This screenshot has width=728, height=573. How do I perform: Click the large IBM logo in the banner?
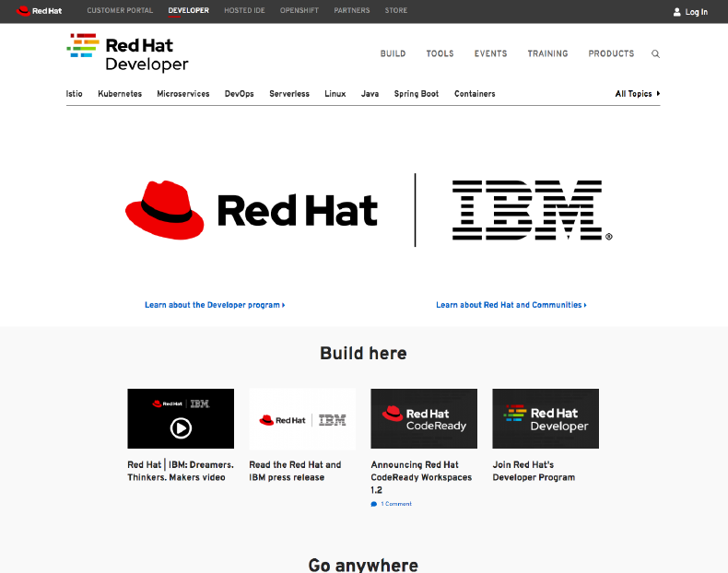tap(532, 210)
